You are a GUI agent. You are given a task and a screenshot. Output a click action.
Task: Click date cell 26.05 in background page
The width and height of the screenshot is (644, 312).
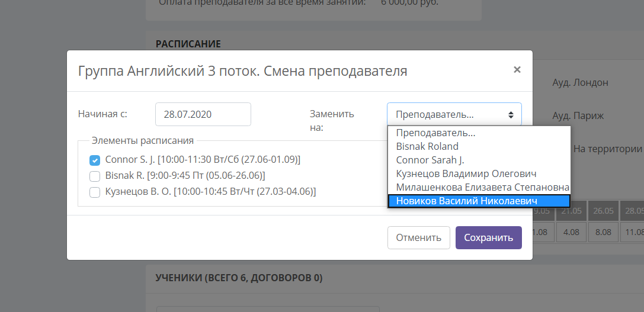click(603, 211)
